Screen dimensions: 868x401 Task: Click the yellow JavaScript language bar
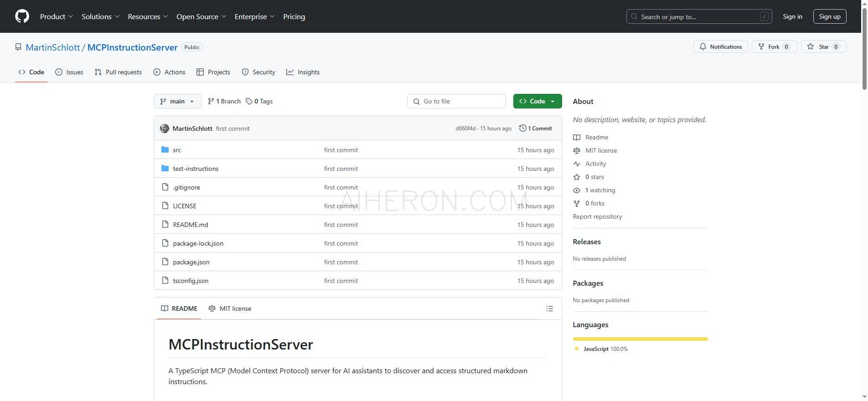pyautogui.click(x=640, y=339)
